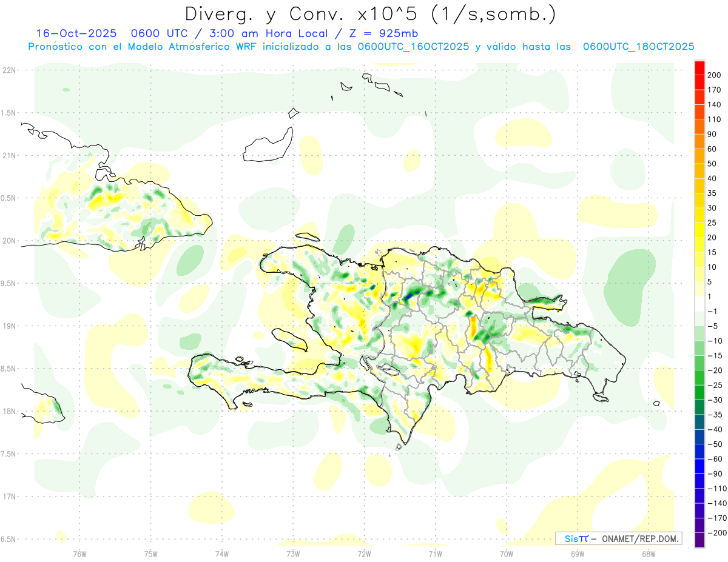Click the "7.5N" latitude label
Screen dimensions: 728x562
8,454
